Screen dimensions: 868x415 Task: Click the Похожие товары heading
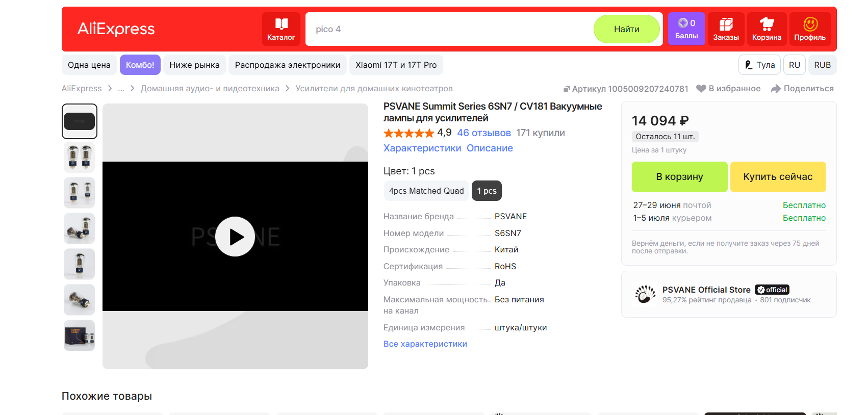(x=107, y=396)
